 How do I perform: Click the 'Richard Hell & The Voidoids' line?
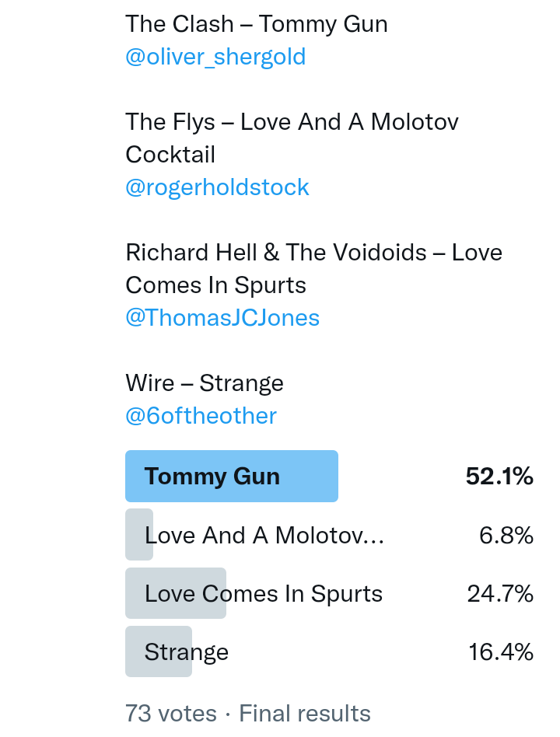[313, 253]
